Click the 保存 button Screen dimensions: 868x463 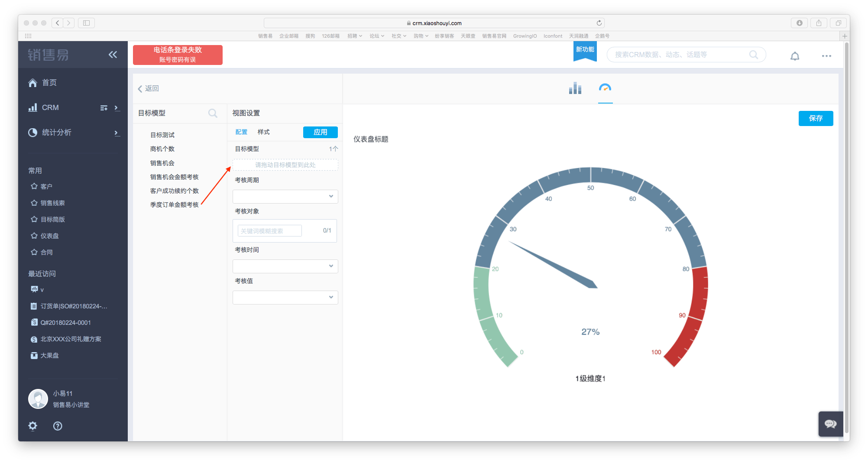[x=815, y=118]
